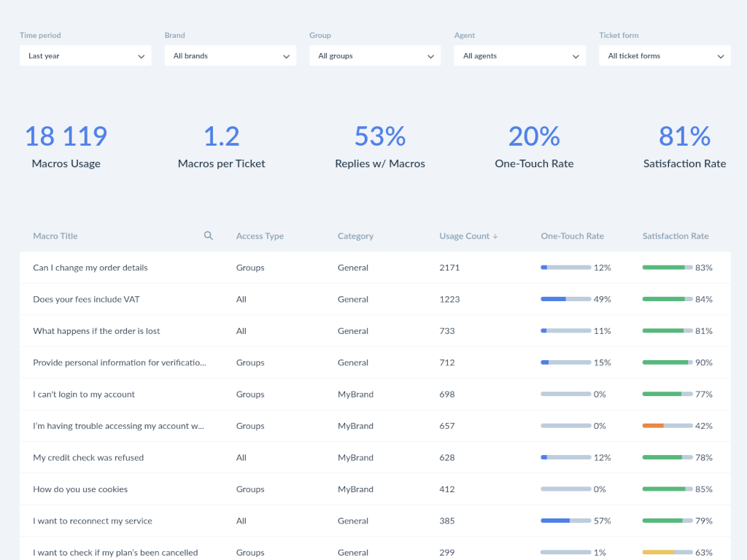Image resolution: width=747 pixels, height=560 pixels.
Task: Click usage count value 628
Action: click(x=447, y=458)
